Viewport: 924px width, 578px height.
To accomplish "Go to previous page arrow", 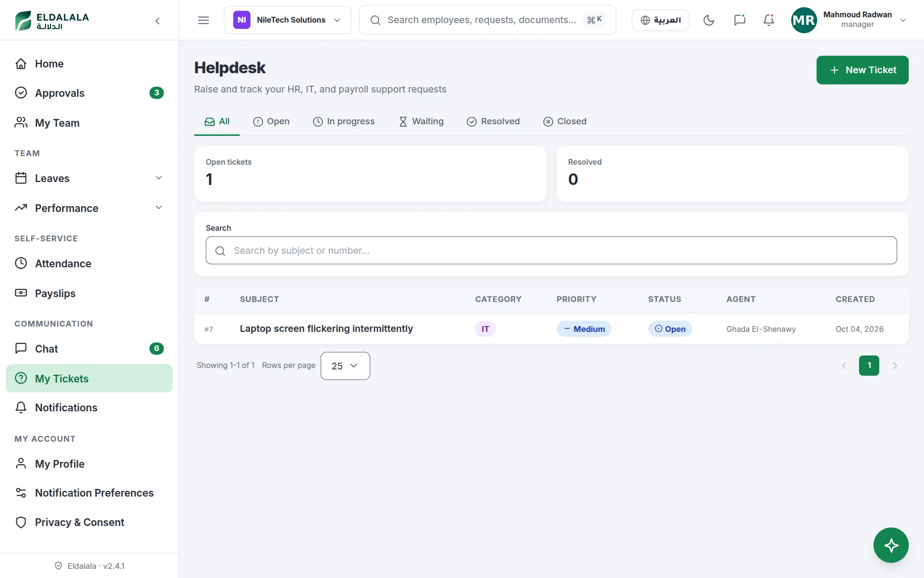I will [x=844, y=366].
